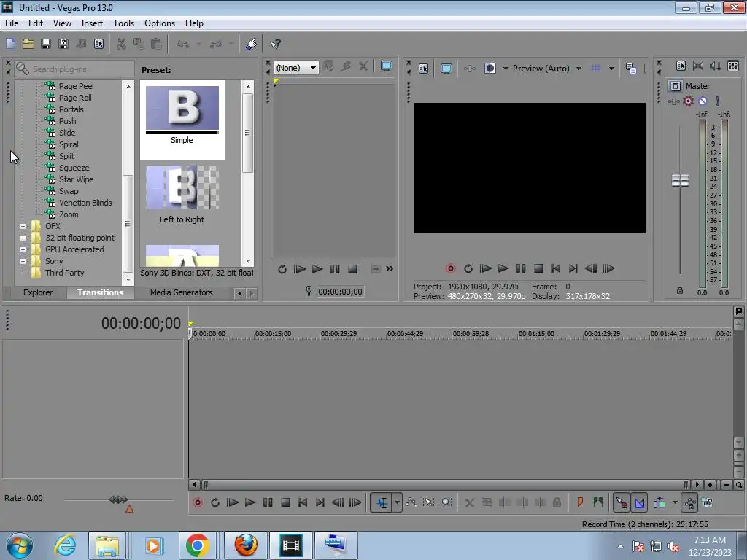Viewport: 747px width, 560px height.
Task: Expand the OFX folder
Action: click(x=23, y=226)
